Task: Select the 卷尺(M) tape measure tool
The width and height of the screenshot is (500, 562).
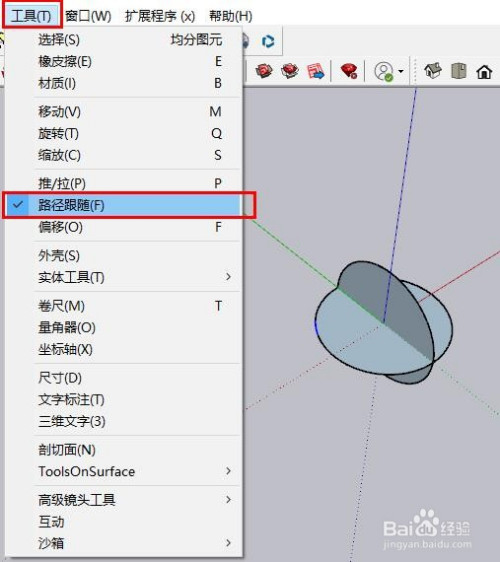Action: coord(124,306)
